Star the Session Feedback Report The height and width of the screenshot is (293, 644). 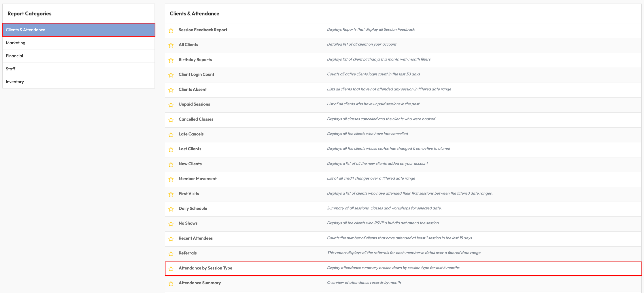pos(171,30)
